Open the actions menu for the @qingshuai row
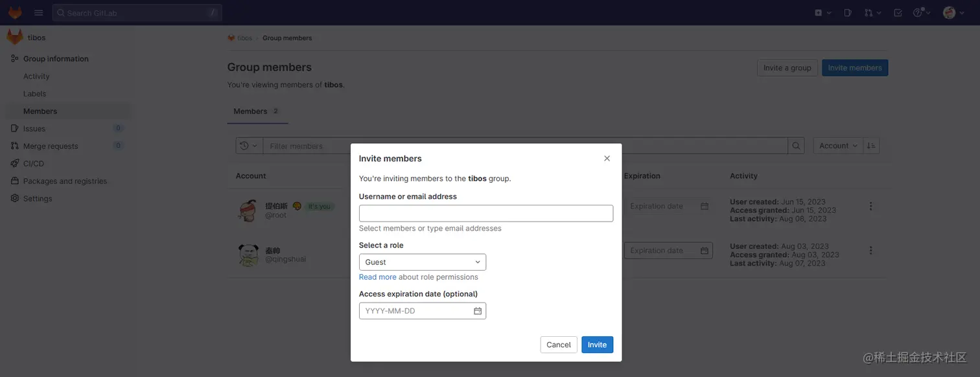Image resolution: width=980 pixels, height=377 pixels. pos(870,250)
